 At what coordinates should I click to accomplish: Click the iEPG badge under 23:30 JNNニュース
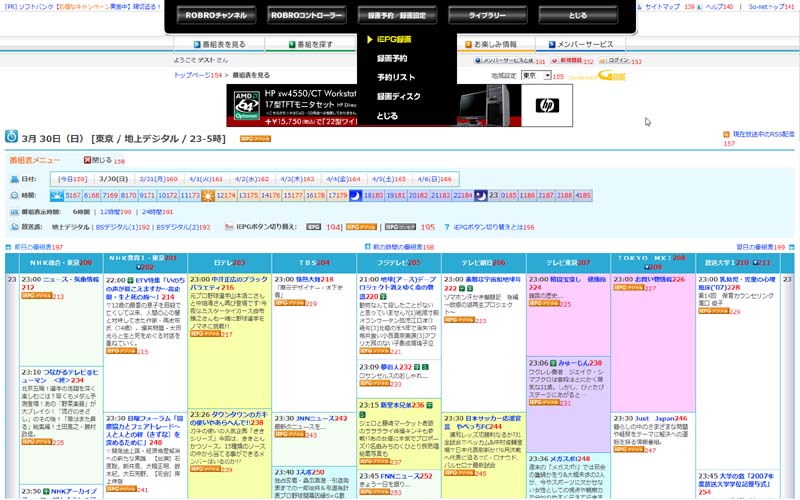click(x=290, y=435)
